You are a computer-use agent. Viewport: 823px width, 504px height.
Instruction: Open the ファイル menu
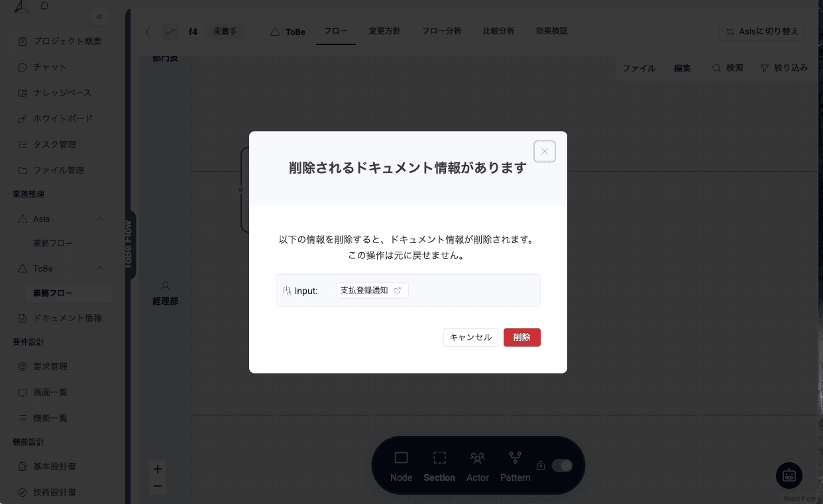(x=639, y=68)
